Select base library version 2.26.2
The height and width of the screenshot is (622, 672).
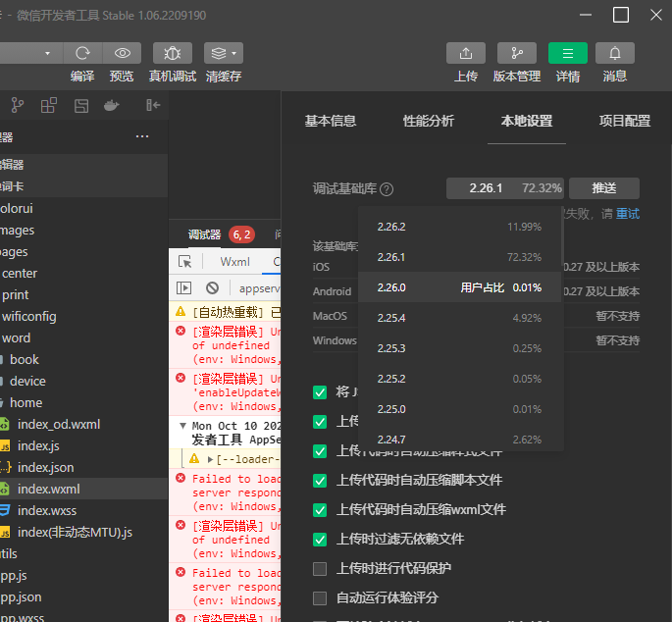point(459,227)
